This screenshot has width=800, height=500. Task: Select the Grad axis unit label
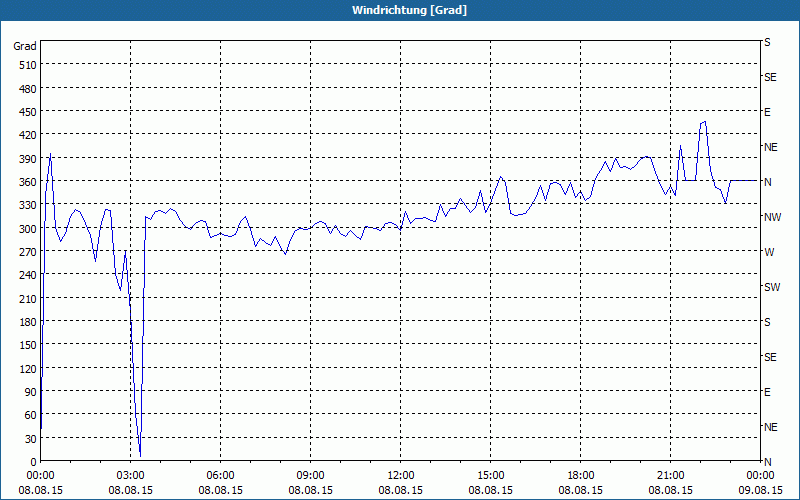25,46
